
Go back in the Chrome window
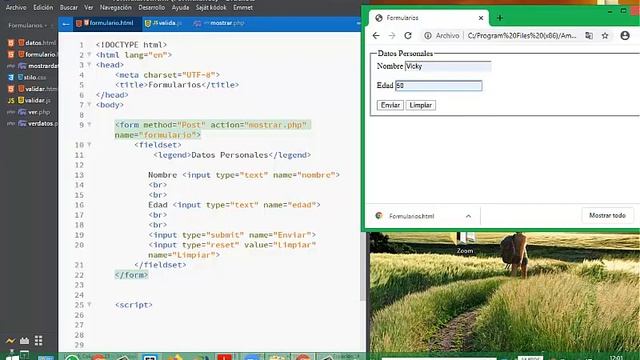(x=376, y=36)
